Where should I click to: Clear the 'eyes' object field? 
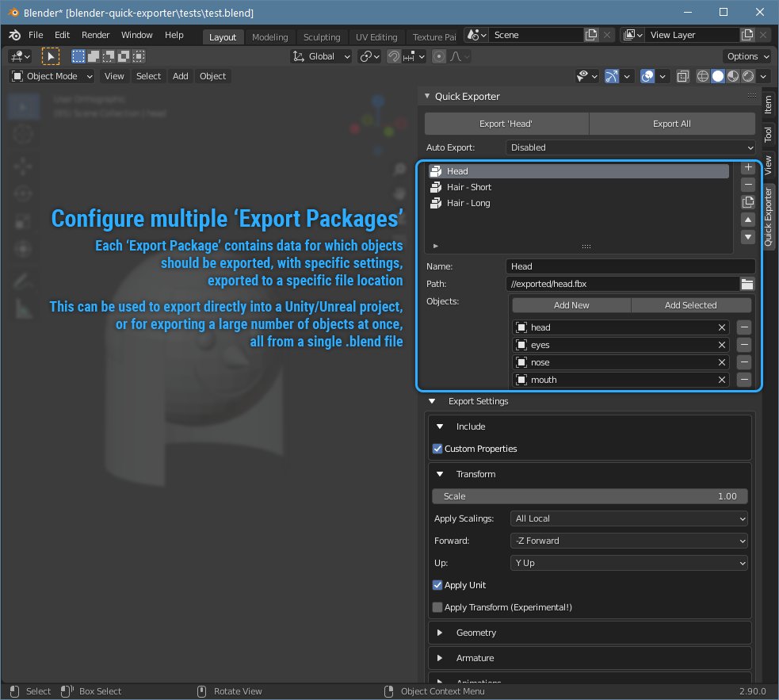click(722, 345)
